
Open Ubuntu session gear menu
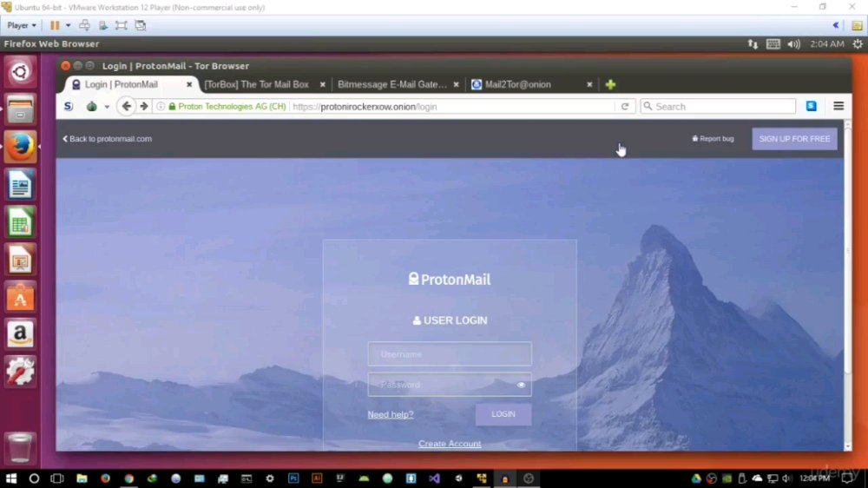pyautogui.click(x=858, y=43)
